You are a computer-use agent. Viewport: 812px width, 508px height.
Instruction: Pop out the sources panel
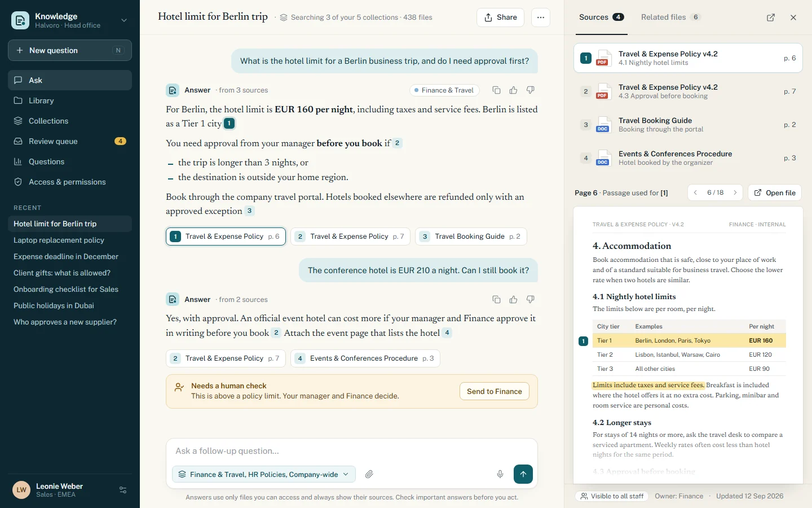(x=771, y=17)
